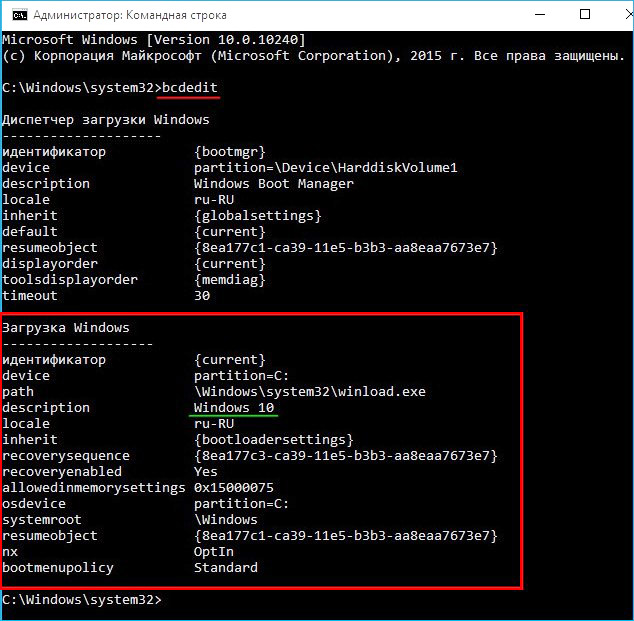
Task: Click the version line 'Microsoft Windows [Version 10.0.10240]'
Action: pyautogui.click(x=154, y=40)
